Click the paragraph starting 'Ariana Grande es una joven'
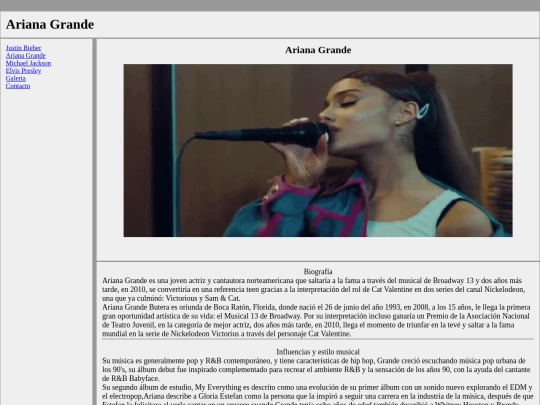Screen dimensions: 540x405 pos(313,289)
